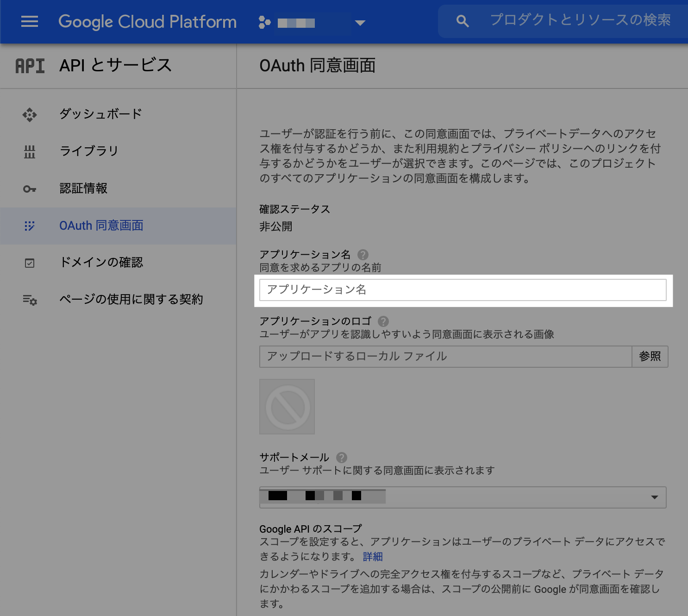Click the 参照 browse button

(650, 357)
